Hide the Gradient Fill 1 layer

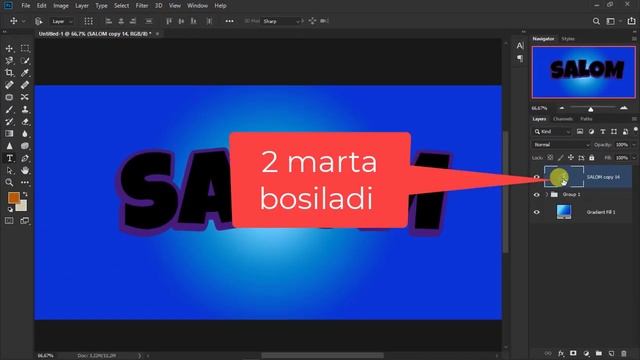click(x=536, y=212)
